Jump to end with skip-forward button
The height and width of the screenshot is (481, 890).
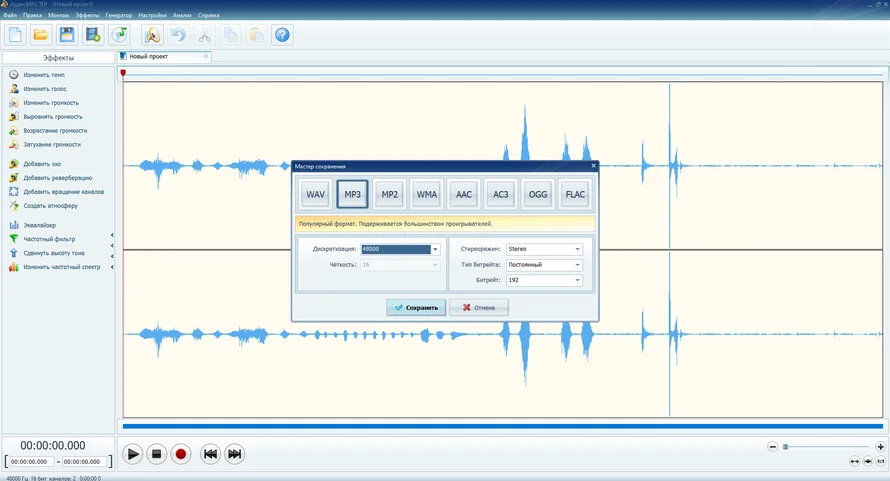pyautogui.click(x=234, y=454)
